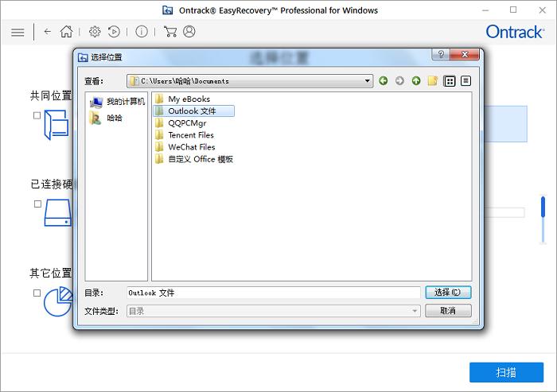Screen dimensions: 557x392
Task: Select the My eBooks folder
Action: (x=182, y=99)
